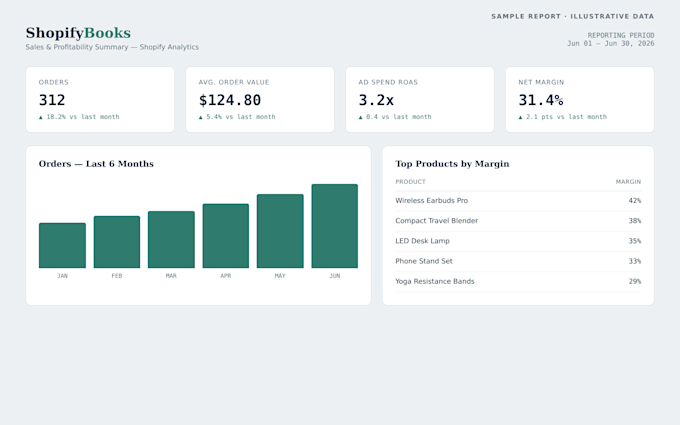
Task: Click the $124.80 average order value
Action: tap(230, 100)
